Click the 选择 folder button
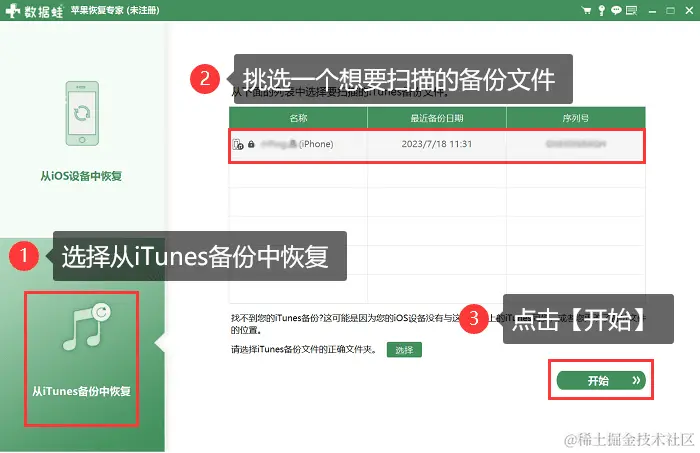The width and height of the screenshot is (700, 453). coord(404,350)
